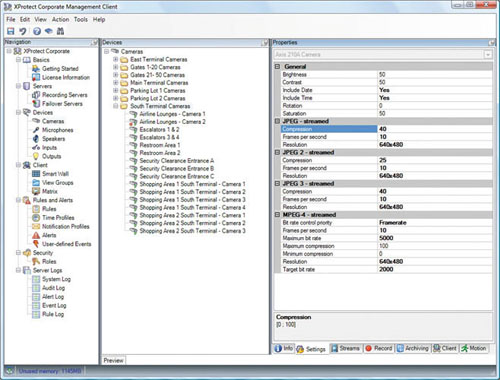Click the binoculars search toolbar icon

point(60,31)
